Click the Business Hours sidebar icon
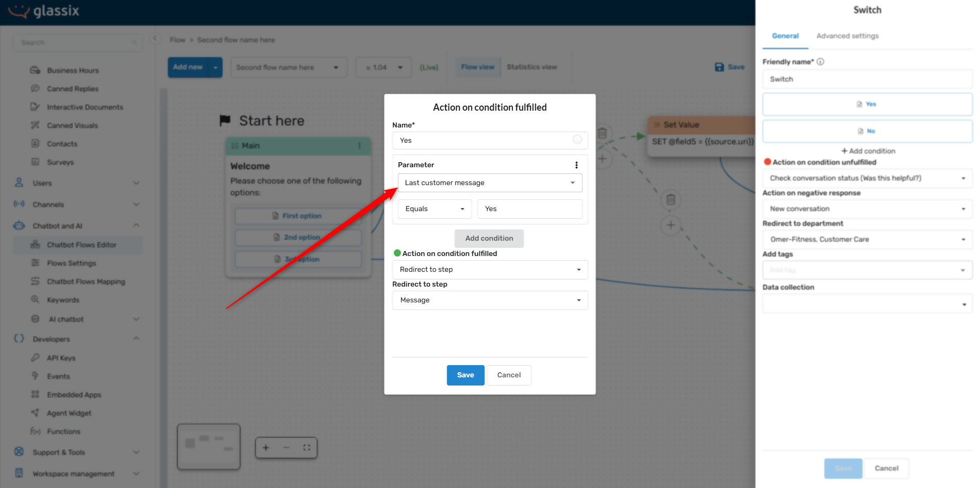The image size is (980, 488). [x=35, y=70]
